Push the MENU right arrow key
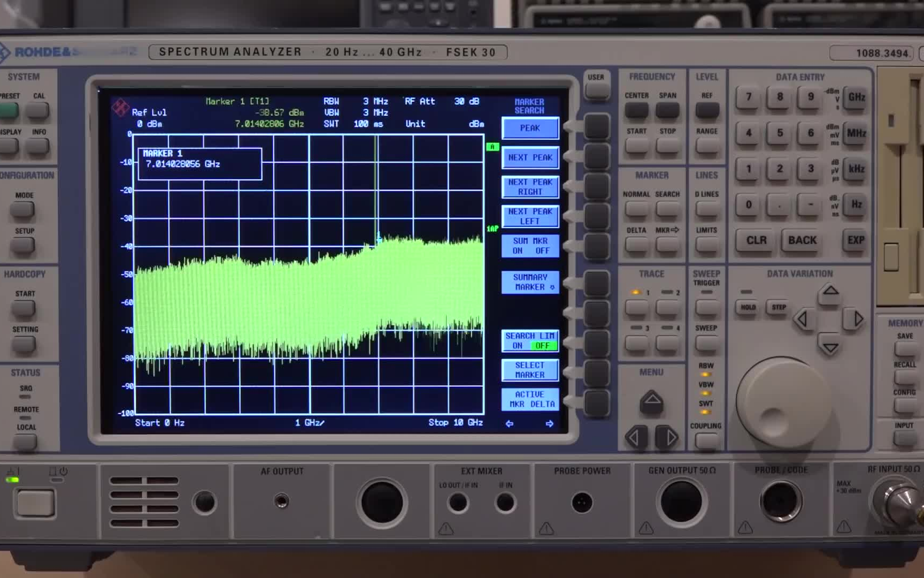Screen dimensions: 924x578 click(667, 438)
